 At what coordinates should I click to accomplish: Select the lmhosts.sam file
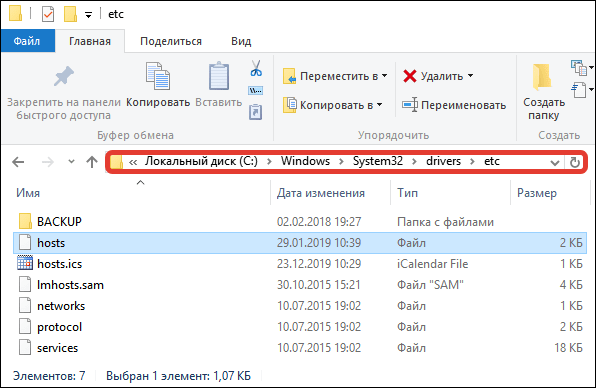coord(300,285)
